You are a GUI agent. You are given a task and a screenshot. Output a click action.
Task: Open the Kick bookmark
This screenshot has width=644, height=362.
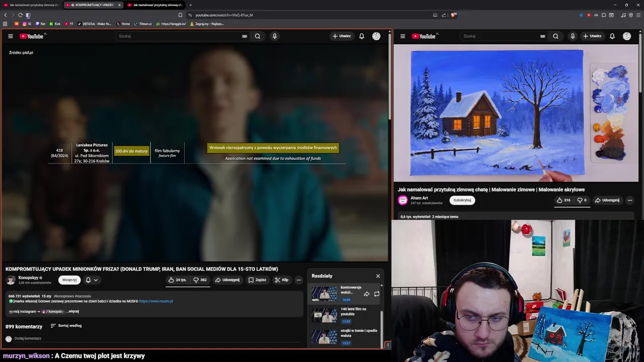click(55, 24)
